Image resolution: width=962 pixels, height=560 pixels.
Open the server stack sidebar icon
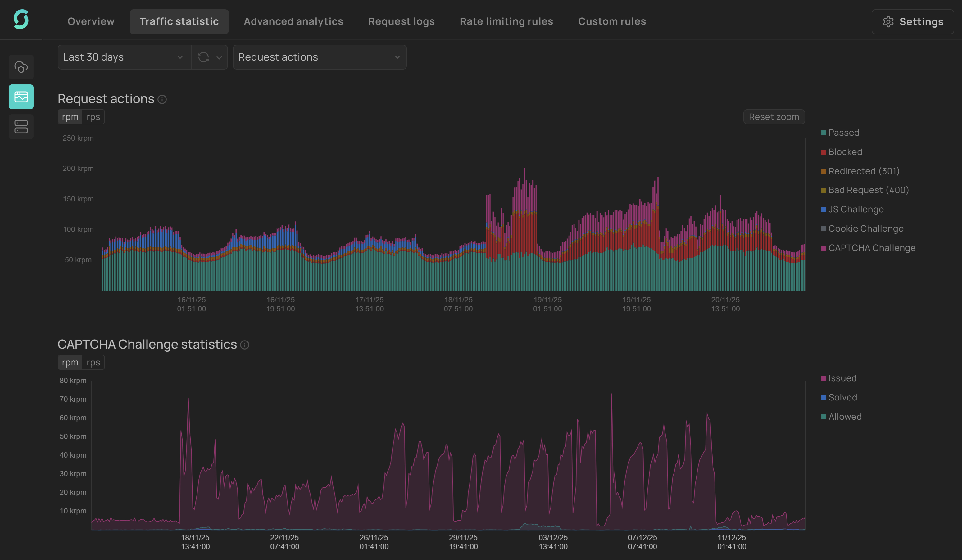(21, 127)
